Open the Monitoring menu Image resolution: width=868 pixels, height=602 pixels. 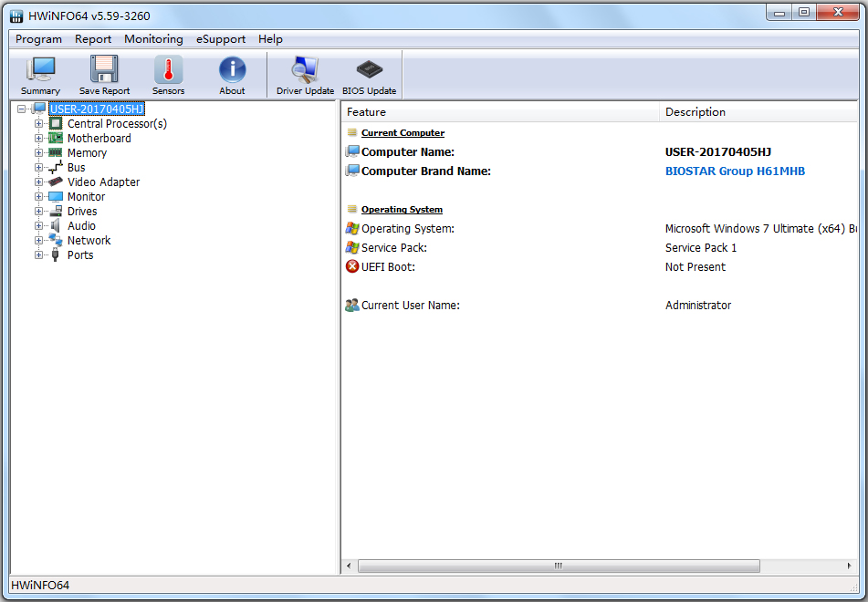click(153, 39)
